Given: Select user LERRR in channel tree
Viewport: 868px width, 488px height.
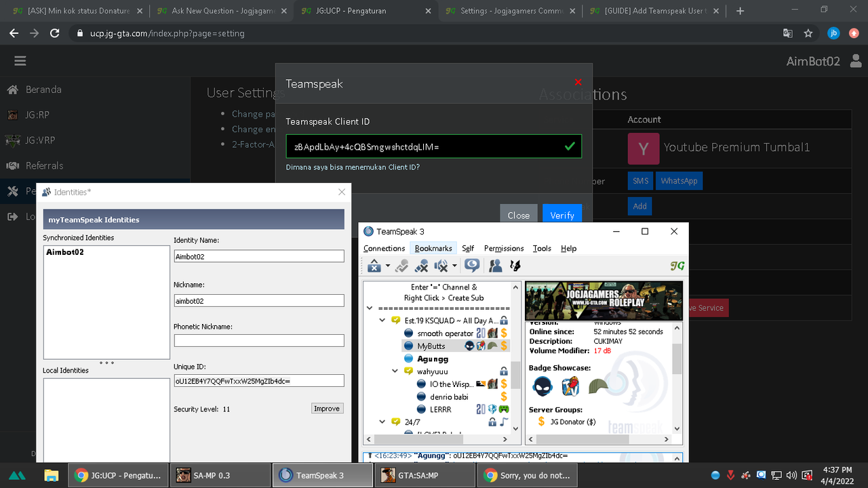Looking at the screenshot, I should pos(440,409).
